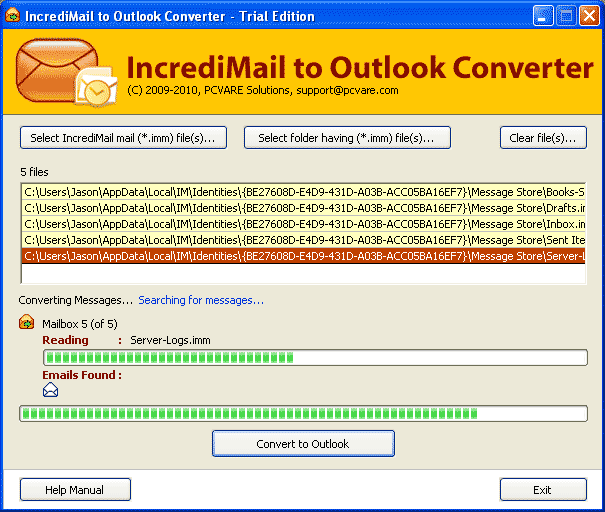Click the overall conversion progress bar
This screenshot has width=605, height=512.
(303, 414)
